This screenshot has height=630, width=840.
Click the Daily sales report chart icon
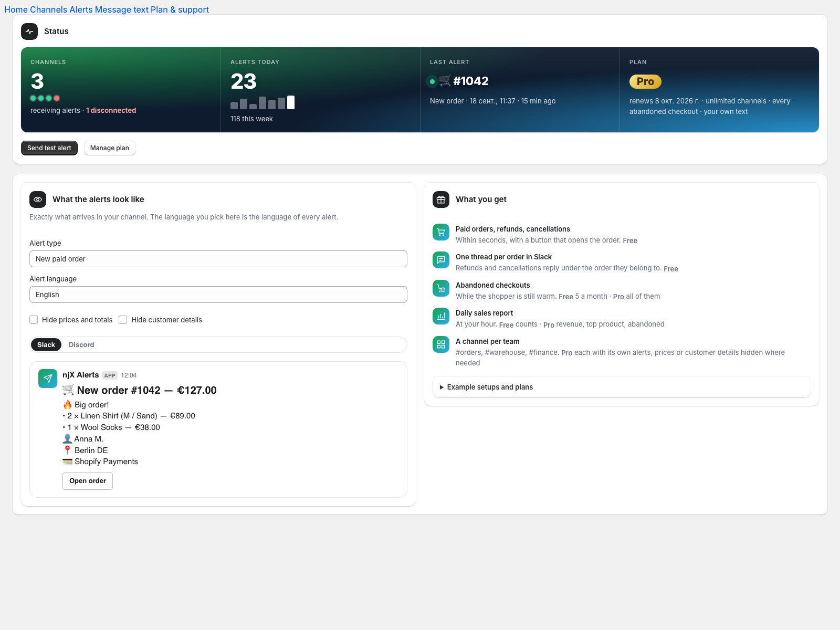(x=441, y=316)
